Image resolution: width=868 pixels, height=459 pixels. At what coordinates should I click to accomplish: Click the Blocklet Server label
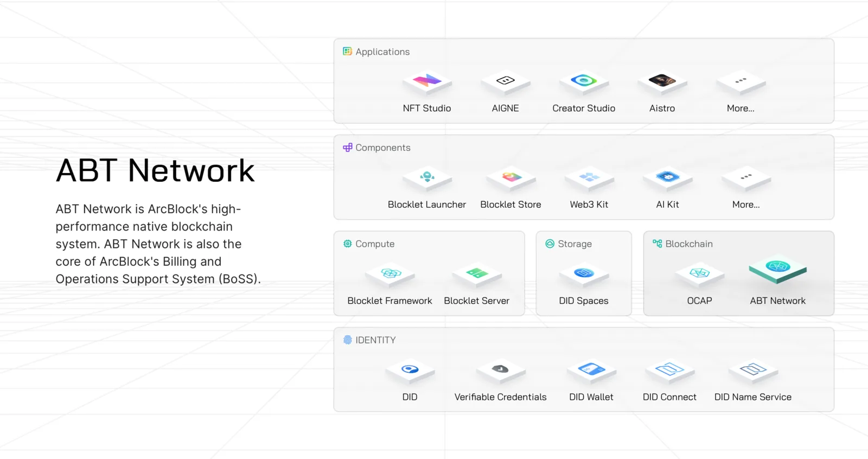coord(477,301)
